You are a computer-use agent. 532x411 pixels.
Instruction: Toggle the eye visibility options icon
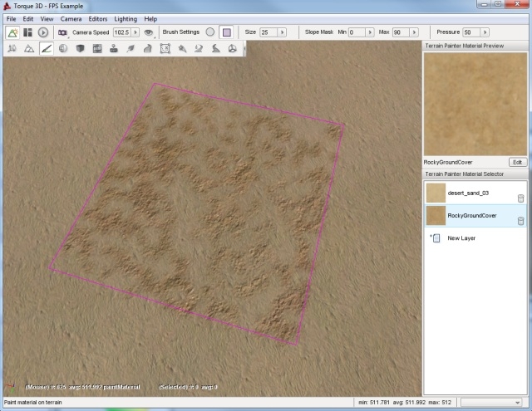(x=149, y=32)
